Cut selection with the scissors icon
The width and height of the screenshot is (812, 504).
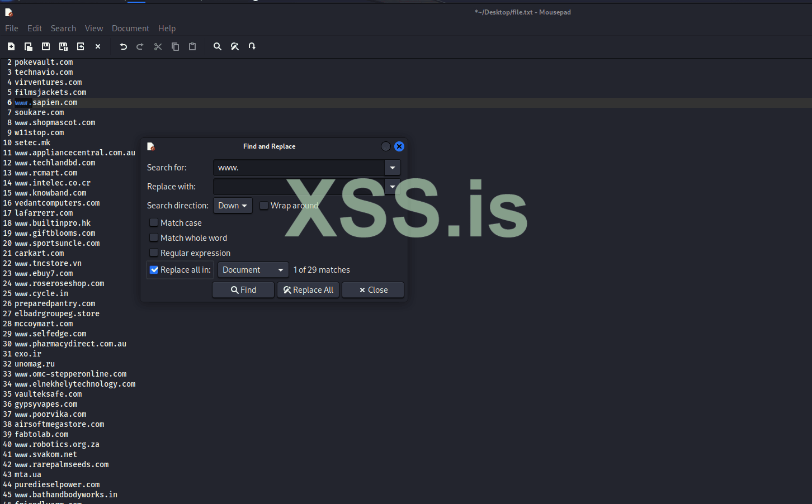(158, 46)
